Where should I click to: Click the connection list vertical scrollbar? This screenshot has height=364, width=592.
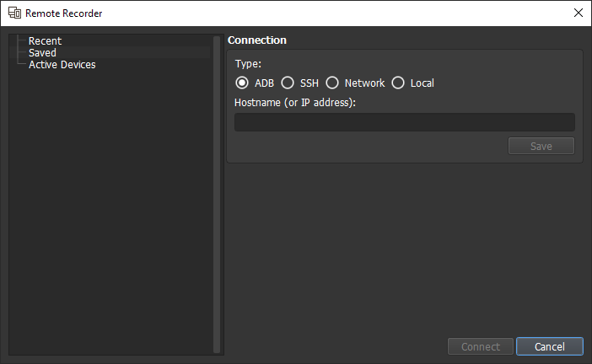pos(217,195)
